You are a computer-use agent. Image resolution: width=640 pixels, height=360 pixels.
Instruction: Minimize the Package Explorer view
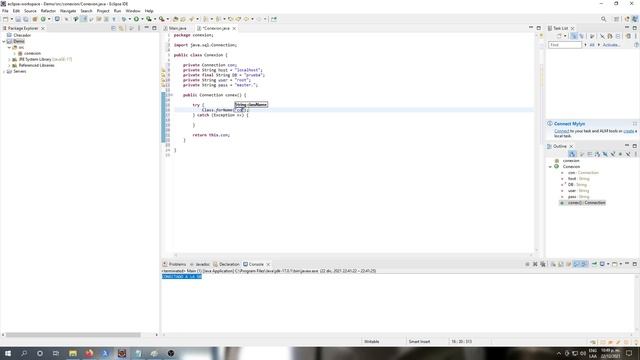click(147, 28)
